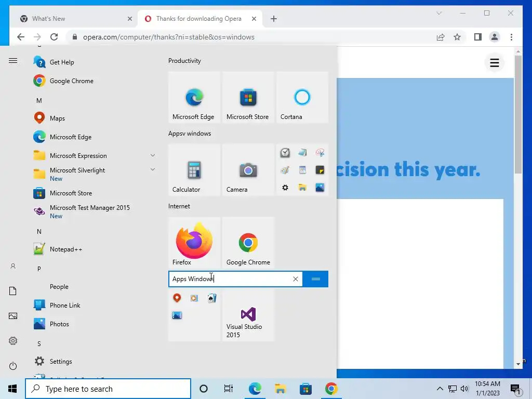Click the Microsoft Edge tile

click(x=194, y=97)
